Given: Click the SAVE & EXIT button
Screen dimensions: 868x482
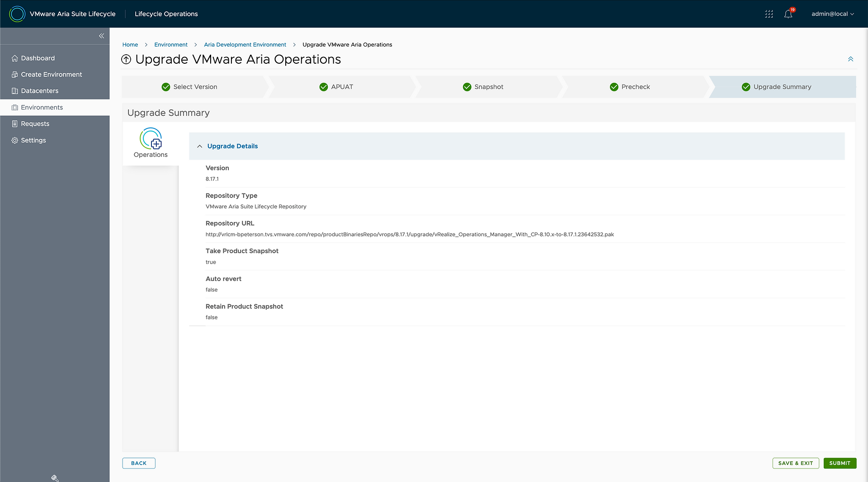Looking at the screenshot, I should pyautogui.click(x=796, y=463).
